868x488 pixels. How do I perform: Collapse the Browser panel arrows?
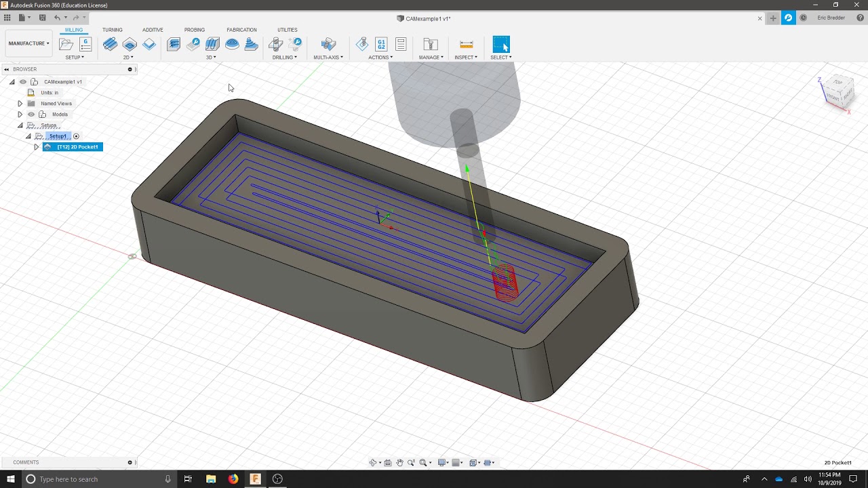point(5,69)
